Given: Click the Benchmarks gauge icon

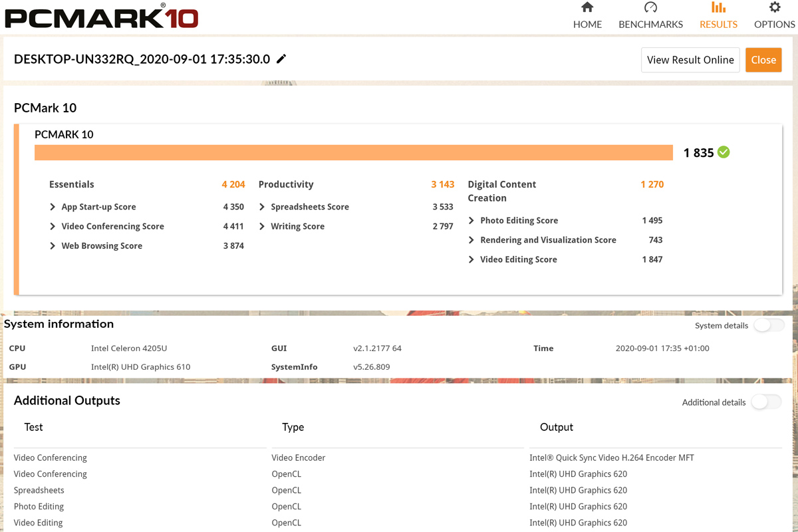Looking at the screenshot, I should 650,7.
